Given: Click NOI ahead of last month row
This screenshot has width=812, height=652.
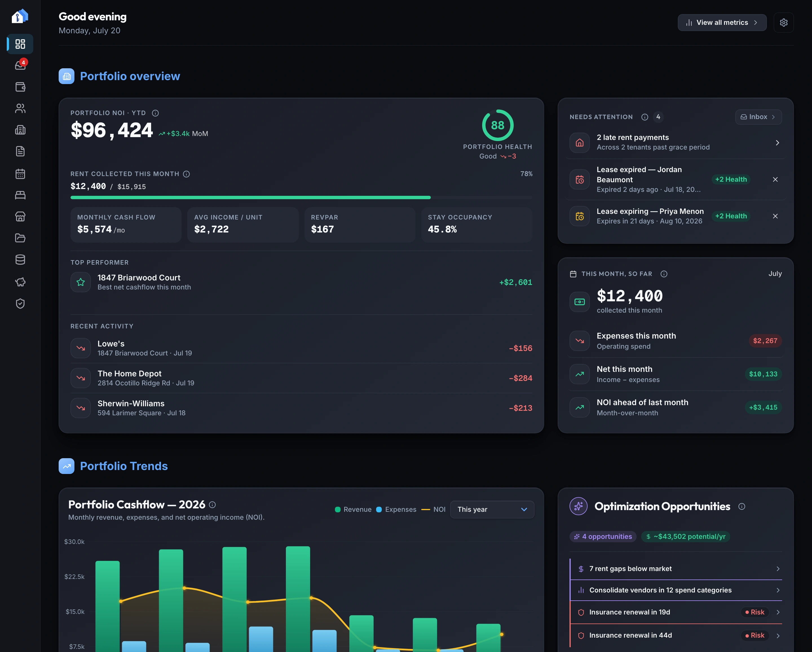Looking at the screenshot, I should click(676, 407).
